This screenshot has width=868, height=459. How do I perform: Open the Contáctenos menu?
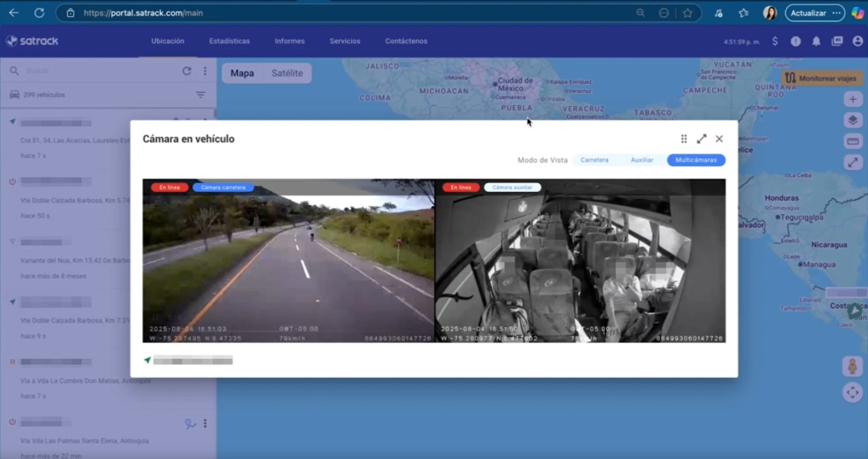(406, 41)
